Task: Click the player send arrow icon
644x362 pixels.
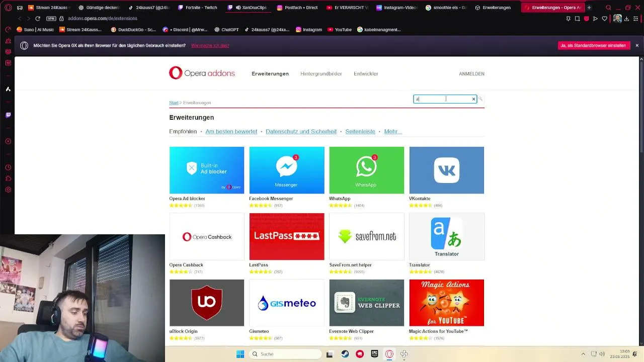Action: tap(595, 19)
